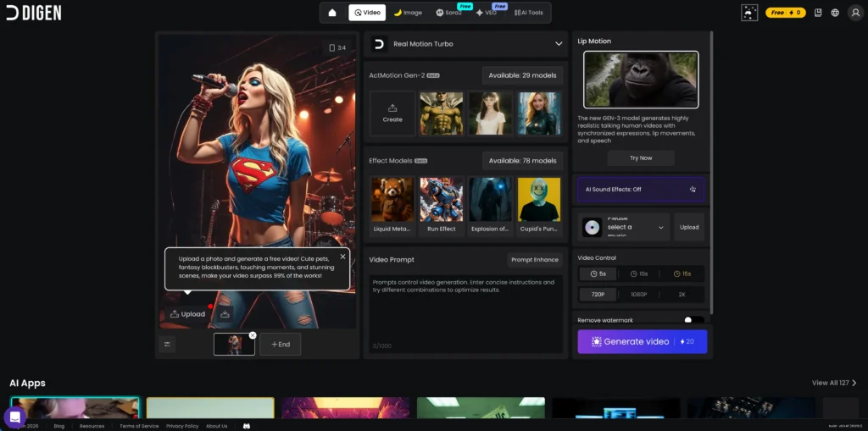Click the globe language icon
868x431 pixels.
(x=835, y=13)
